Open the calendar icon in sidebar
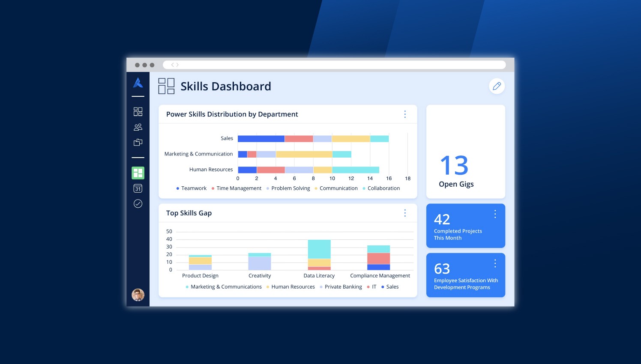Viewport: 641px width, 364px height. pyautogui.click(x=138, y=188)
